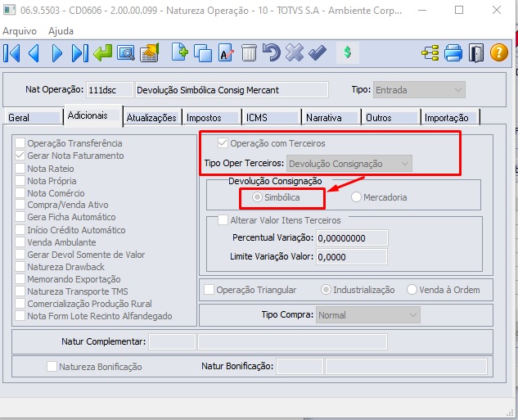The height and width of the screenshot is (420, 518).
Task: Toggle Gerar Nota Faturamento checkbox
Action: pyautogui.click(x=20, y=156)
